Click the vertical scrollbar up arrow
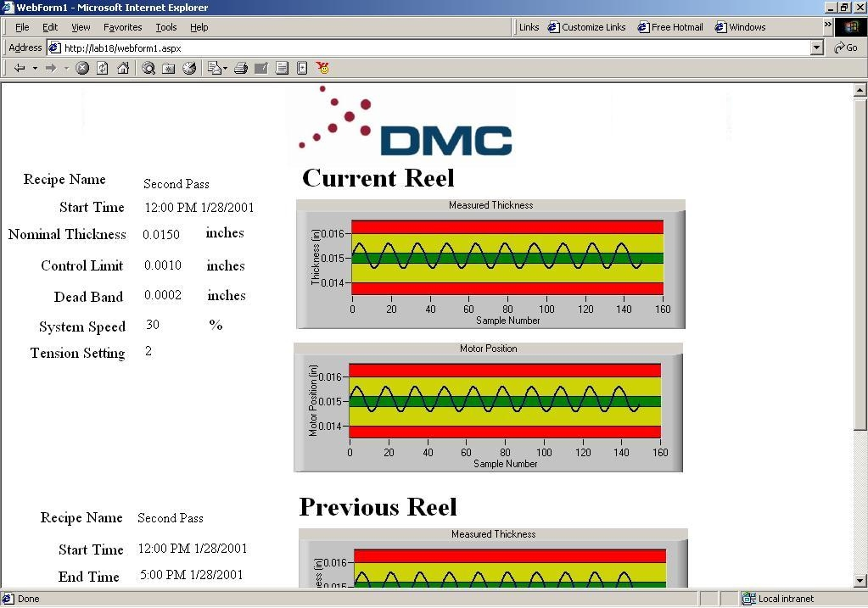Screen dimensions: 868x608 pos(860,90)
